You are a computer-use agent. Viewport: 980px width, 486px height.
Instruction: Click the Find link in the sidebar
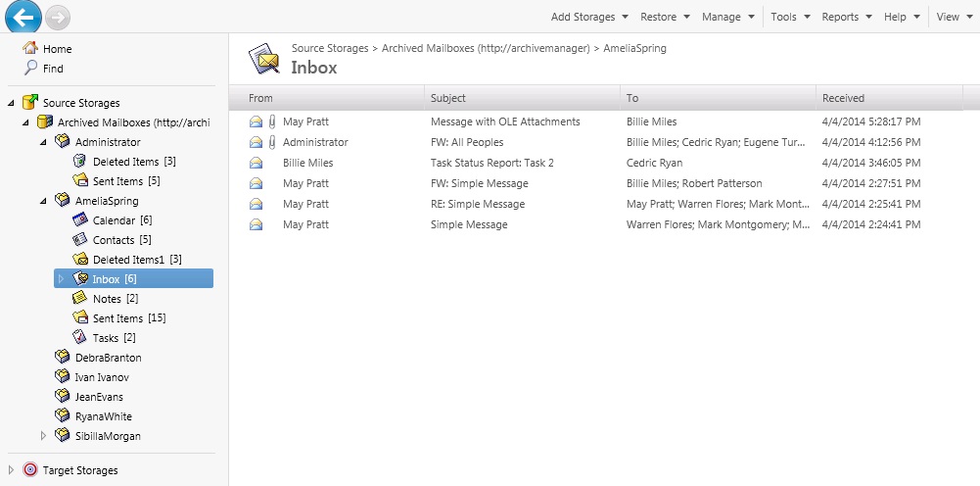(53, 69)
